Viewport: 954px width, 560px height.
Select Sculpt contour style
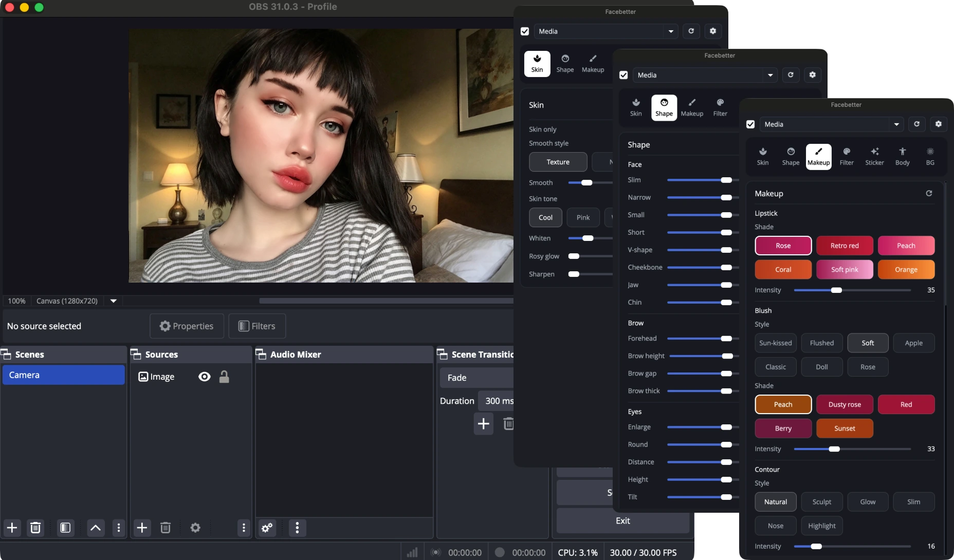pos(821,501)
